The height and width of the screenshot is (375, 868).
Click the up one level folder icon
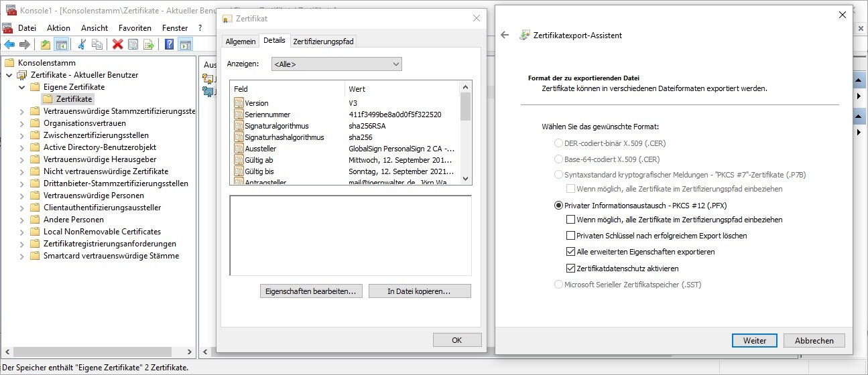(45, 45)
